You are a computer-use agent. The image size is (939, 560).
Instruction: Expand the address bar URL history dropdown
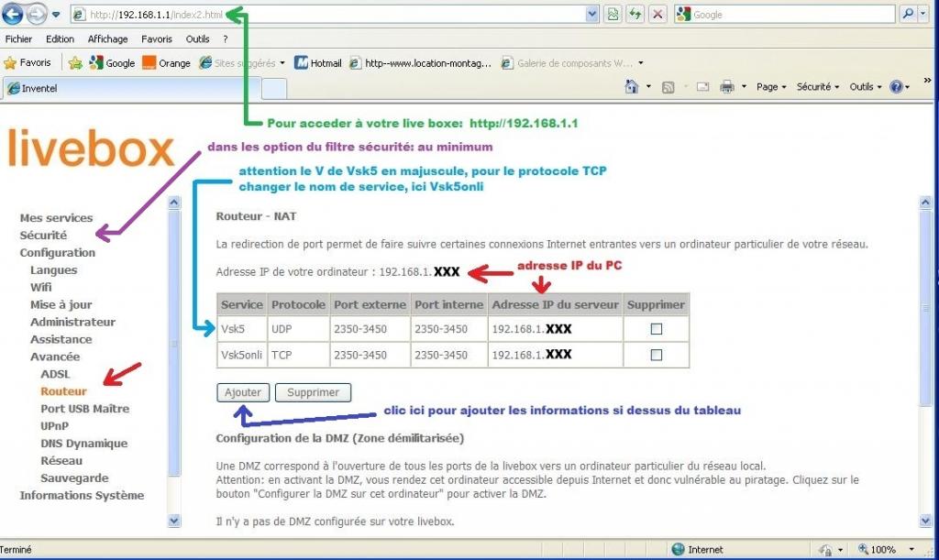(x=591, y=15)
